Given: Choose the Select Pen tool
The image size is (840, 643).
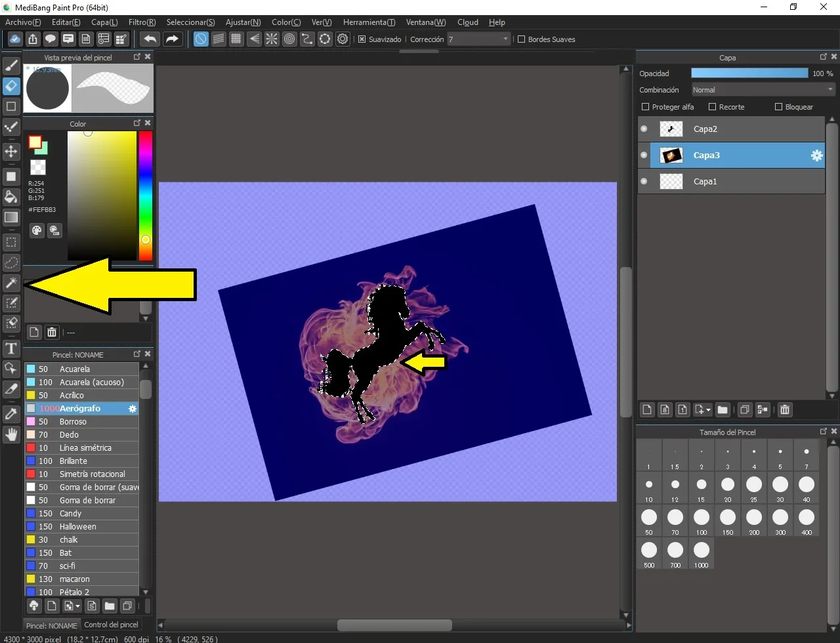Looking at the screenshot, I should (x=11, y=302).
